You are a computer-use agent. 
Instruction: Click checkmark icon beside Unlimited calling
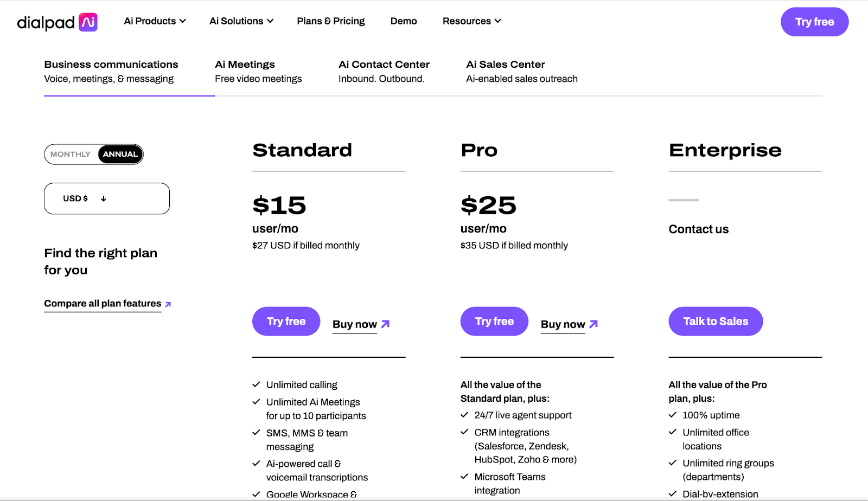pyautogui.click(x=256, y=384)
